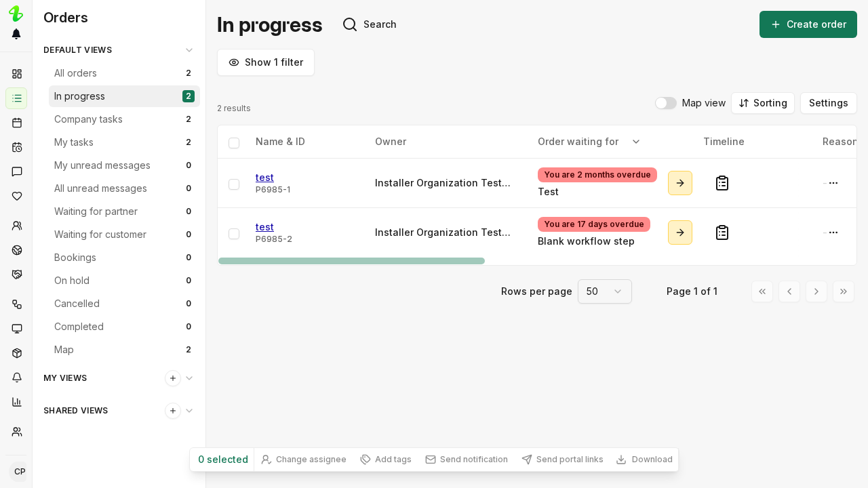Open the table Settings button
Viewport: 868px width, 488px height.
(x=829, y=103)
